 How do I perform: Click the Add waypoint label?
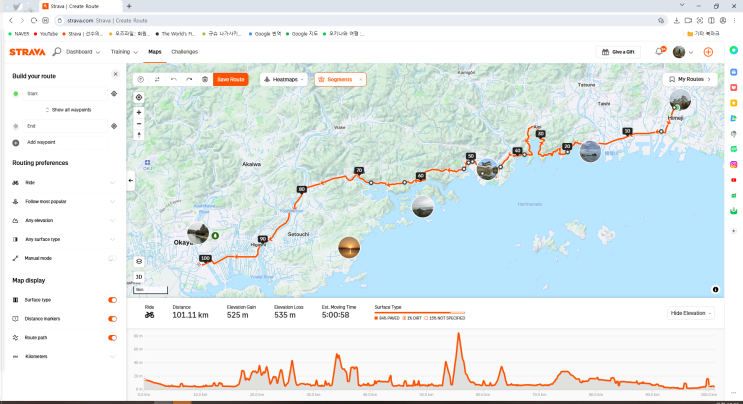tap(41, 142)
